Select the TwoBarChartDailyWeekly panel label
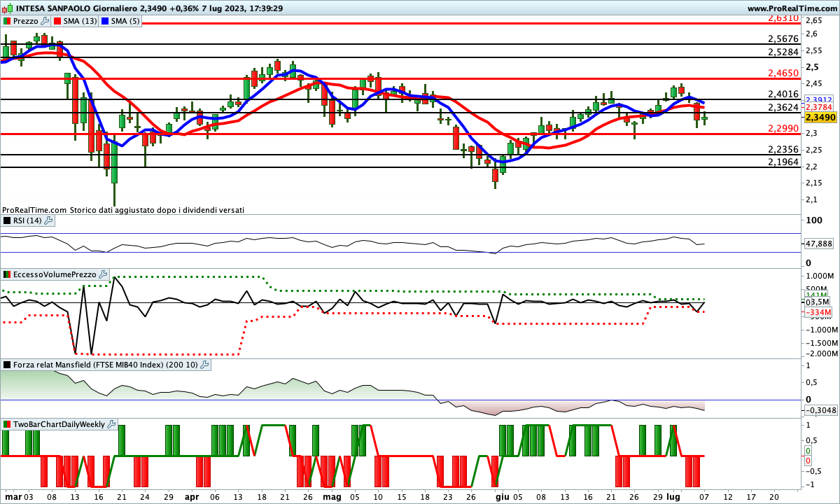 tap(59, 424)
